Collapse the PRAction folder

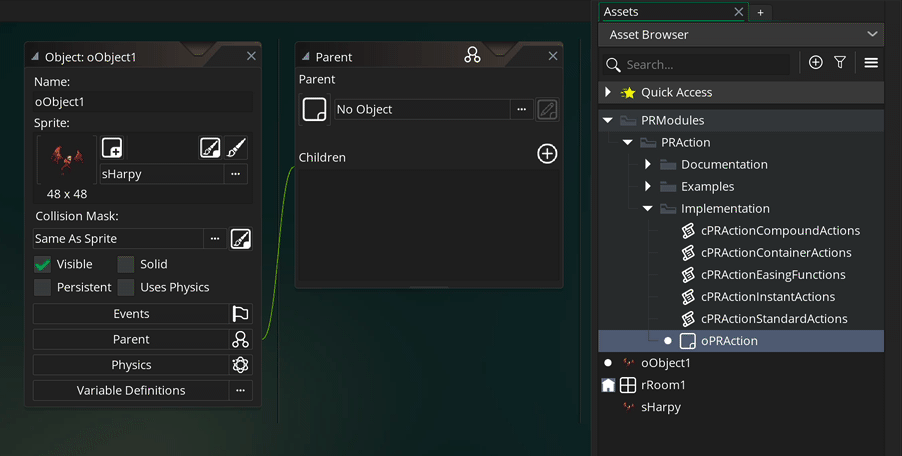click(628, 143)
